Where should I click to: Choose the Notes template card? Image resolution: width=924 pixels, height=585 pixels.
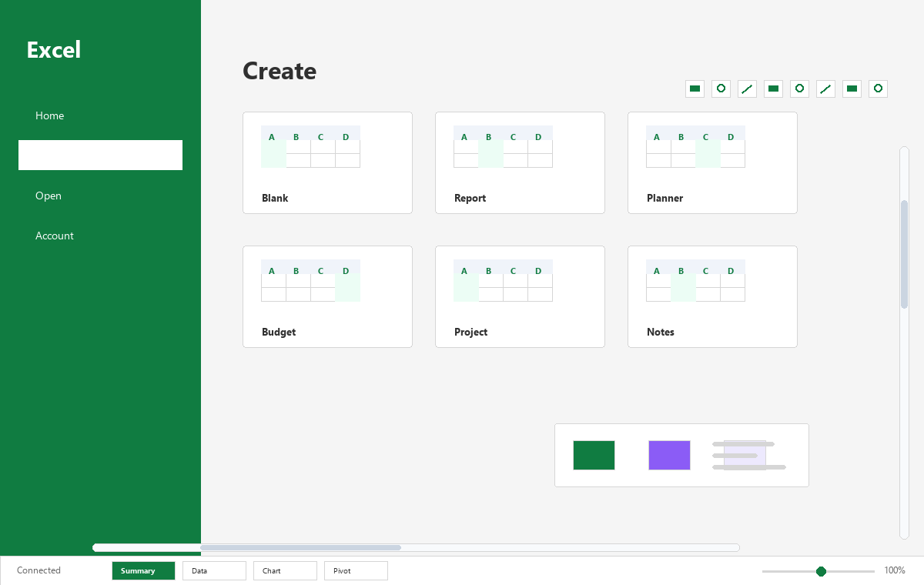click(712, 296)
